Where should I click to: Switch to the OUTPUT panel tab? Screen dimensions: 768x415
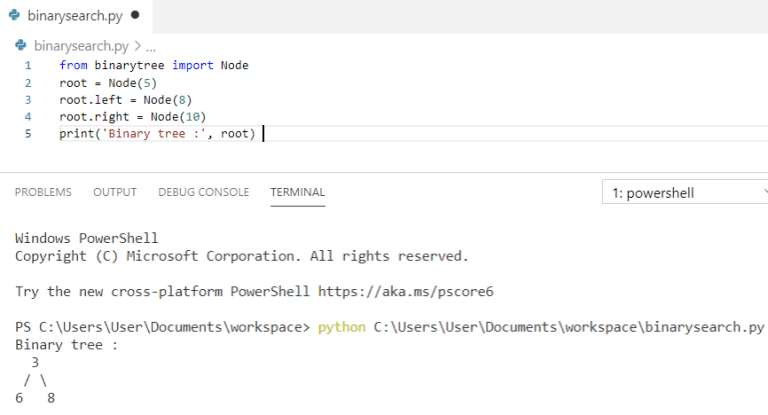115,192
